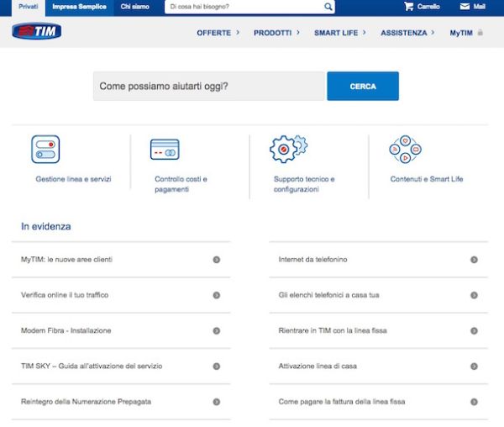Click the TIM logo
The image size is (504, 427).
point(35,31)
